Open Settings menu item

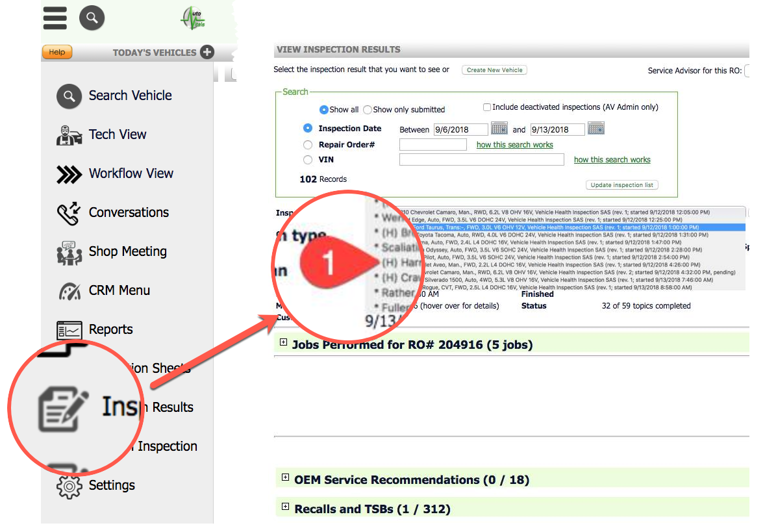[x=112, y=486]
